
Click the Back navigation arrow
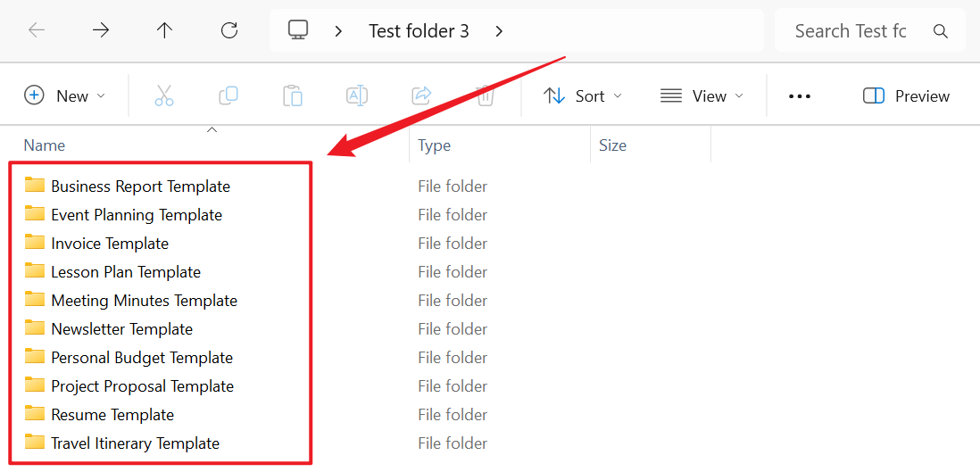pos(37,30)
